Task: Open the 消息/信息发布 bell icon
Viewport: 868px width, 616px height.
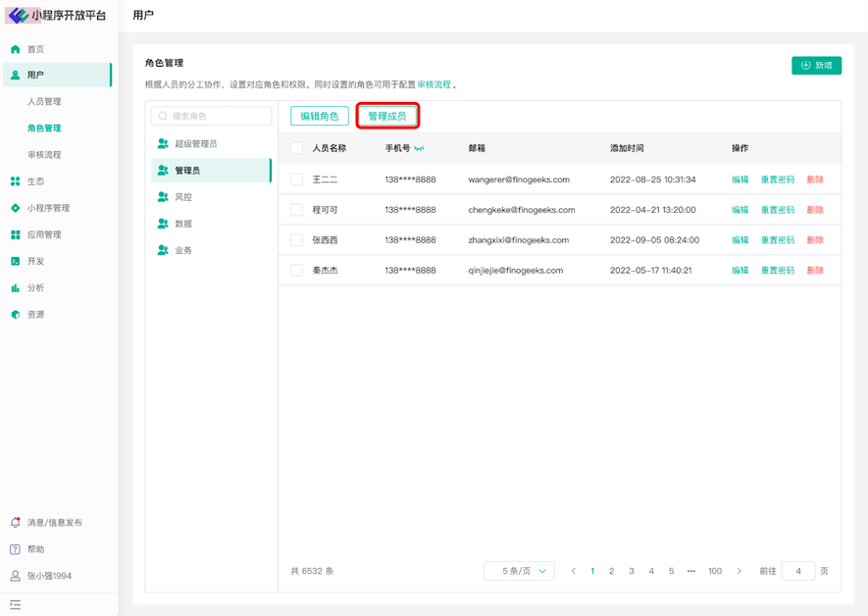Action: click(16, 523)
